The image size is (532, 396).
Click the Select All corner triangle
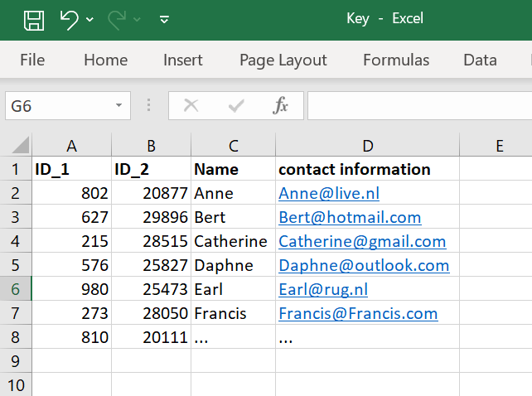point(20,146)
